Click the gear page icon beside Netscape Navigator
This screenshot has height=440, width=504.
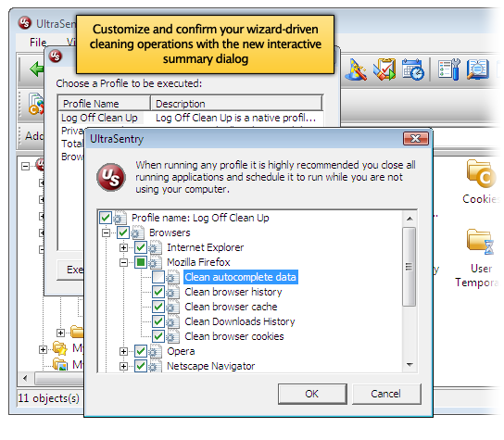pos(156,366)
